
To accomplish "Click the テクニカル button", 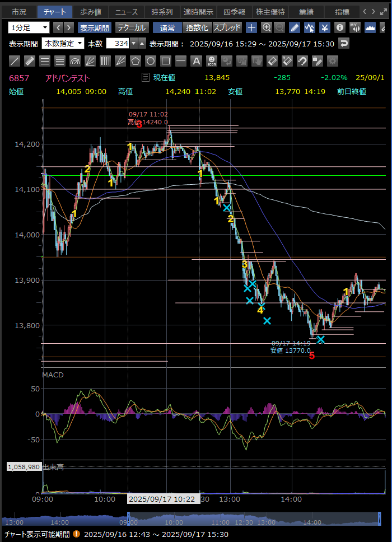I will pos(132,27).
